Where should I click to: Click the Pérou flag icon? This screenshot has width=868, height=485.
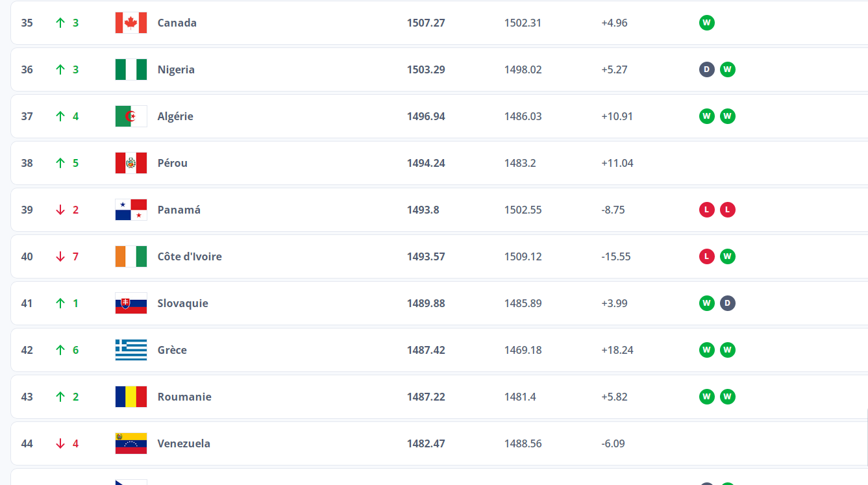[131, 163]
